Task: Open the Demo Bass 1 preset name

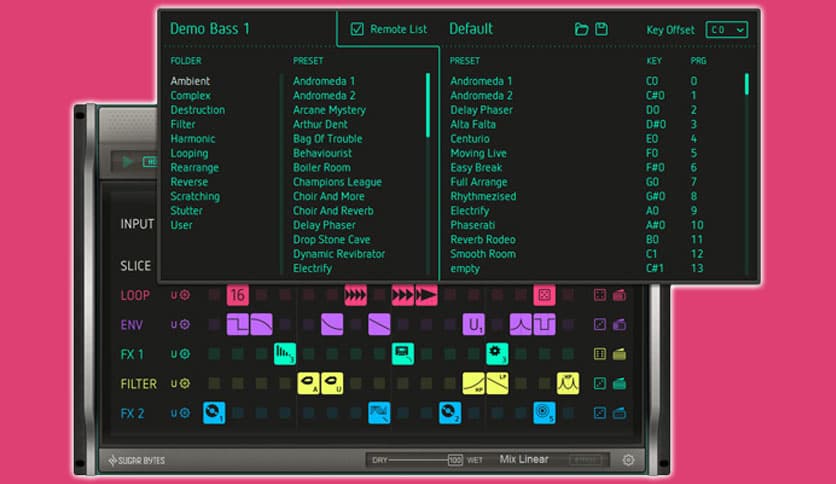Action: pos(210,29)
